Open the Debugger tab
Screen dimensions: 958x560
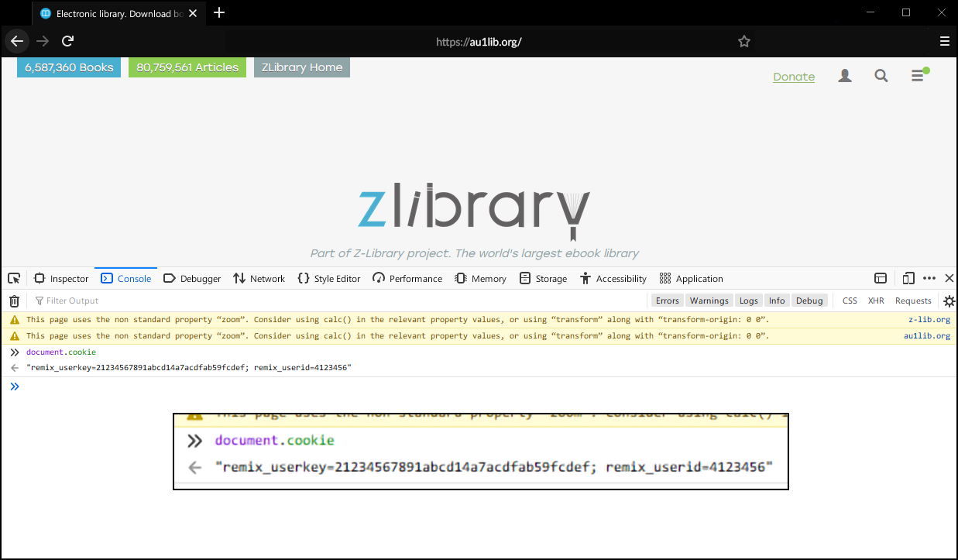[x=193, y=278]
